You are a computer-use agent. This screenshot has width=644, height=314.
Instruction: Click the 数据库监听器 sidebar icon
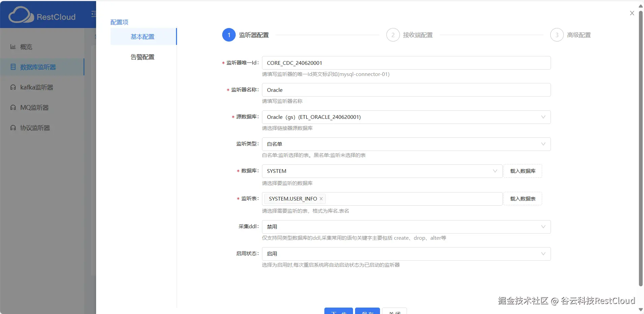click(13, 67)
